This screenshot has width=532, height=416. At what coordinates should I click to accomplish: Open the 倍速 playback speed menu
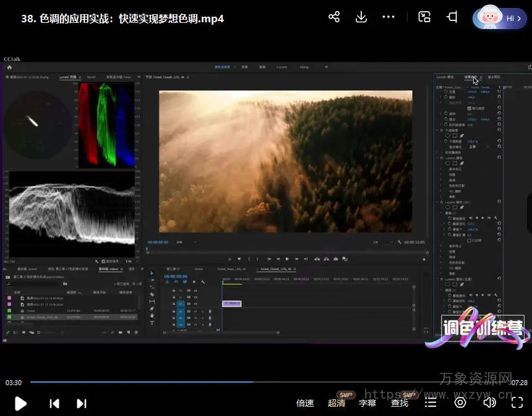coord(305,403)
